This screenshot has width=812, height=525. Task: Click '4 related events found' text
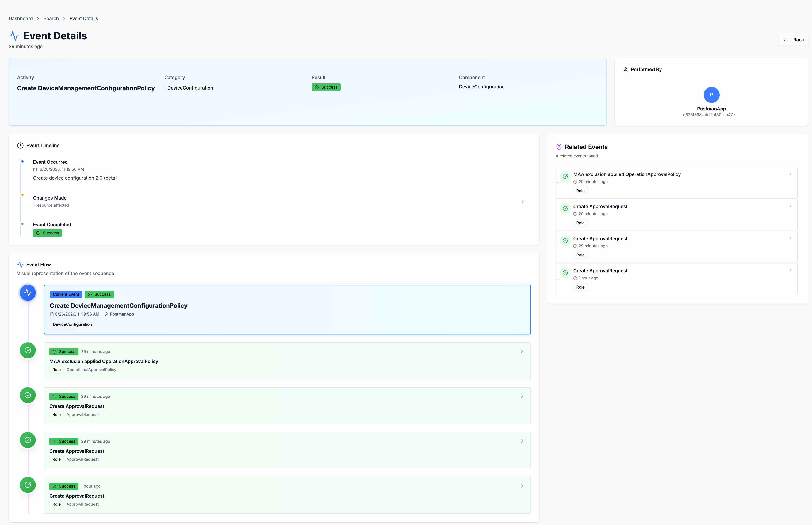[x=577, y=156]
